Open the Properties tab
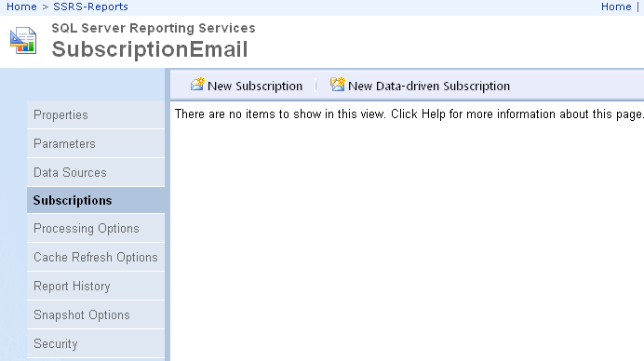 [x=96, y=114]
